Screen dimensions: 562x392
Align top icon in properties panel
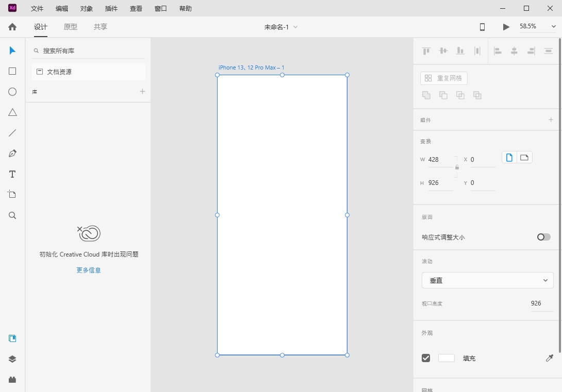pos(426,51)
